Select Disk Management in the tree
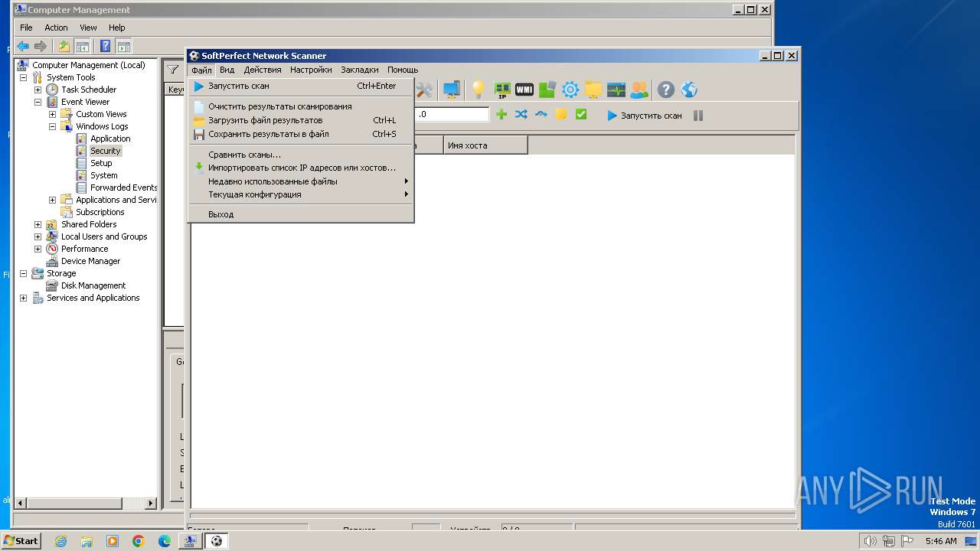 click(x=93, y=285)
